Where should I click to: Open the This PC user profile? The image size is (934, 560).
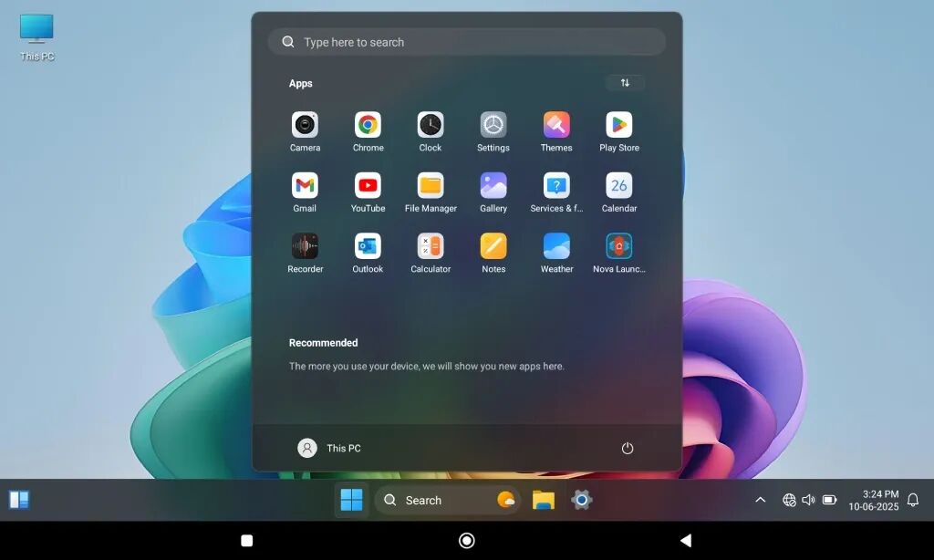pyautogui.click(x=329, y=448)
